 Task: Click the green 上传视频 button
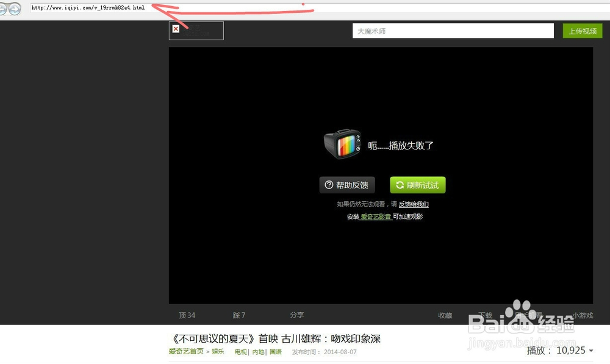(x=582, y=30)
